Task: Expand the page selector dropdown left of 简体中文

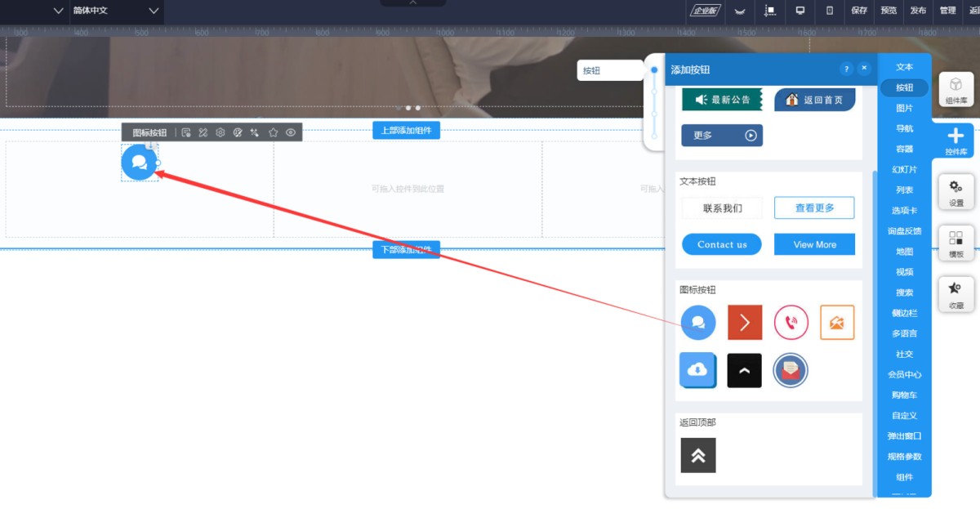Action: [58, 11]
